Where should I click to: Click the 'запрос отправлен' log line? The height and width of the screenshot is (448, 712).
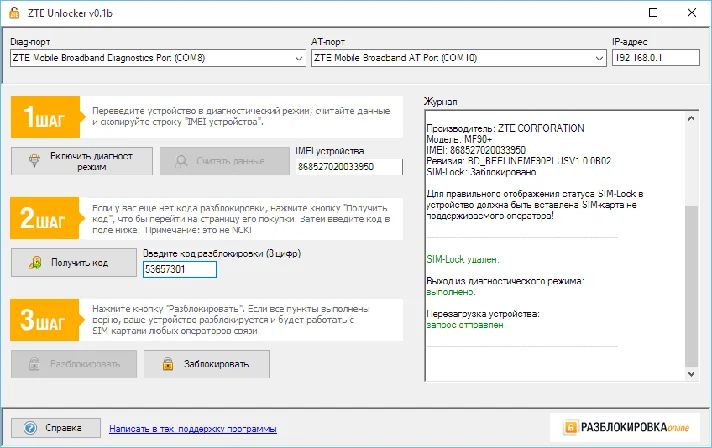(x=465, y=325)
